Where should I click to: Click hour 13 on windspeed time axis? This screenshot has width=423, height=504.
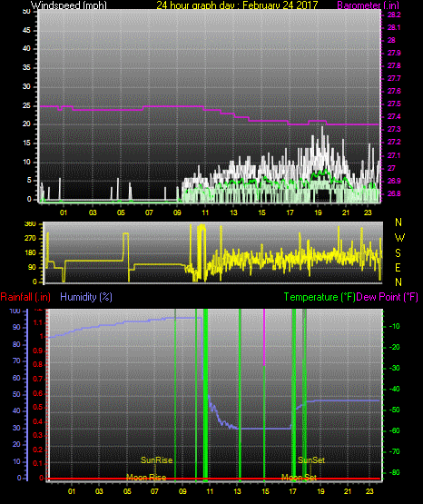(x=233, y=212)
